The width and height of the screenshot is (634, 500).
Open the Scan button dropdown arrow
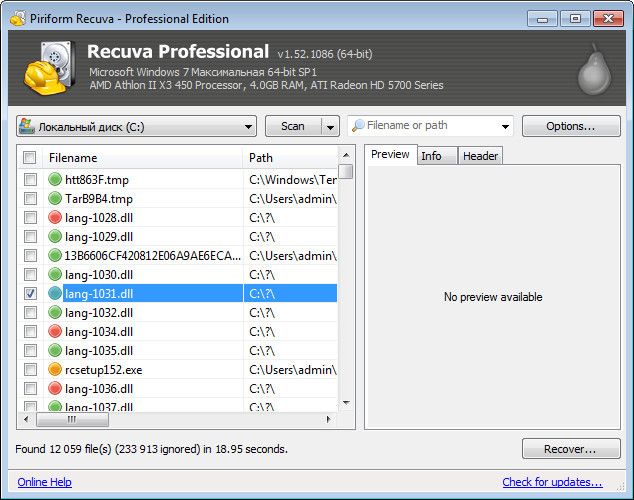(x=330, y=127)
